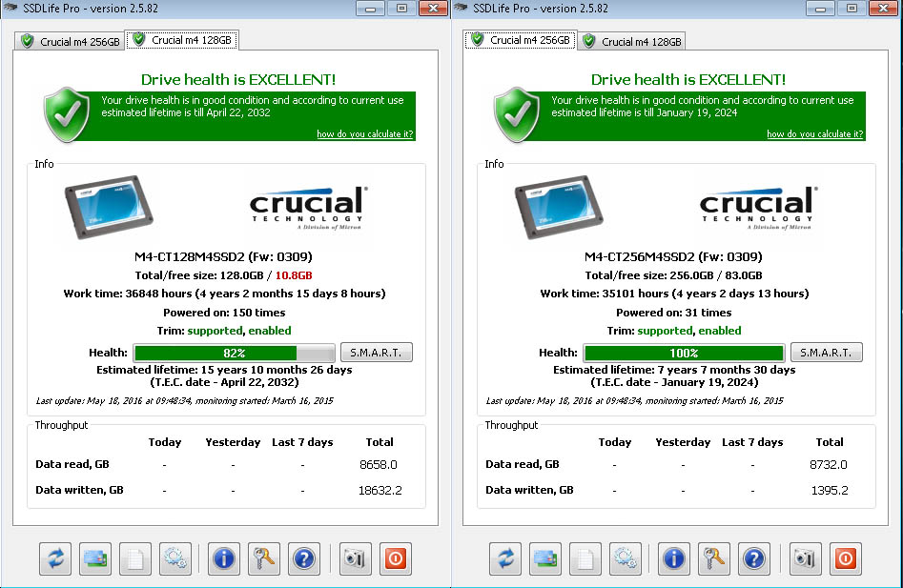
Task: Click the total data read value 8658.0
Action: click(x=379, y=465)
